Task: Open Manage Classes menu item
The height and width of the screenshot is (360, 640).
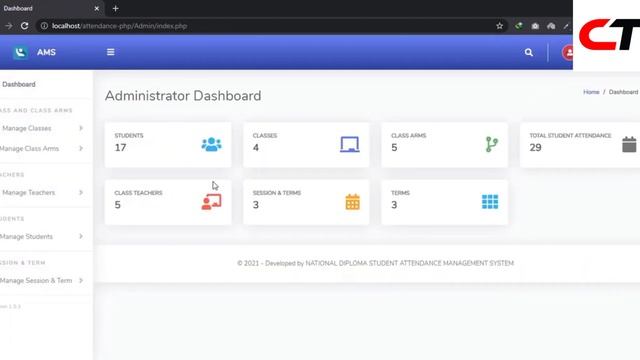Action: [27, 128]
